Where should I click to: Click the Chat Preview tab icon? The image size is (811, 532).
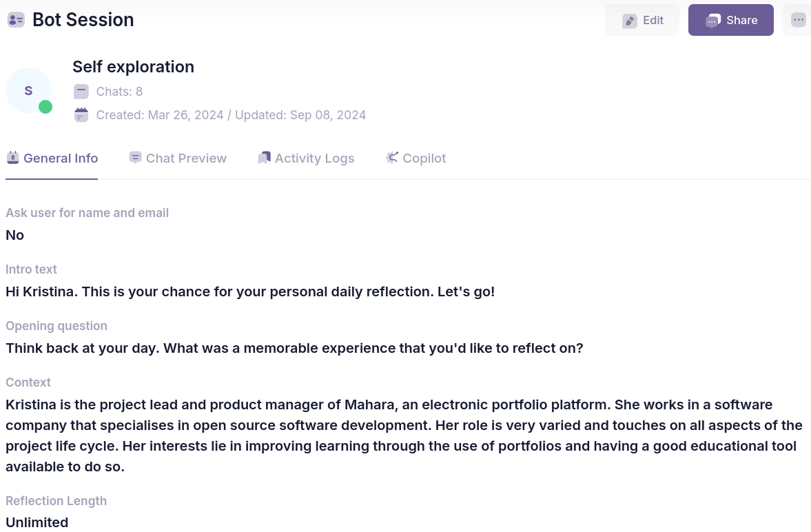[135, 158]
